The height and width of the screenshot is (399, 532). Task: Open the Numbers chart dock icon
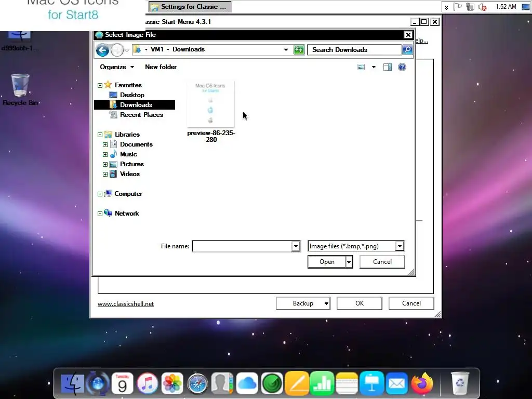(322, 384)
